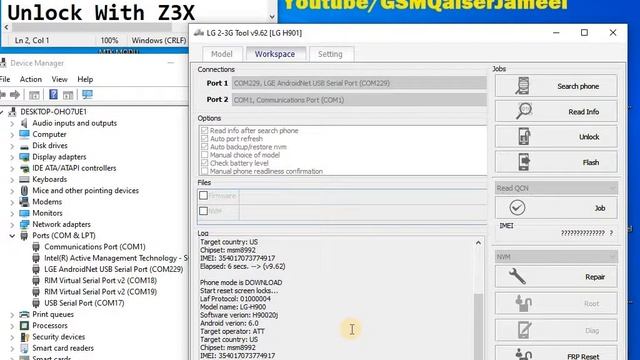The width and height of the screenshot is (640, 360).
Task: Click the LG 2-3G Tool title bar icon
Action: tap(199, 33)
